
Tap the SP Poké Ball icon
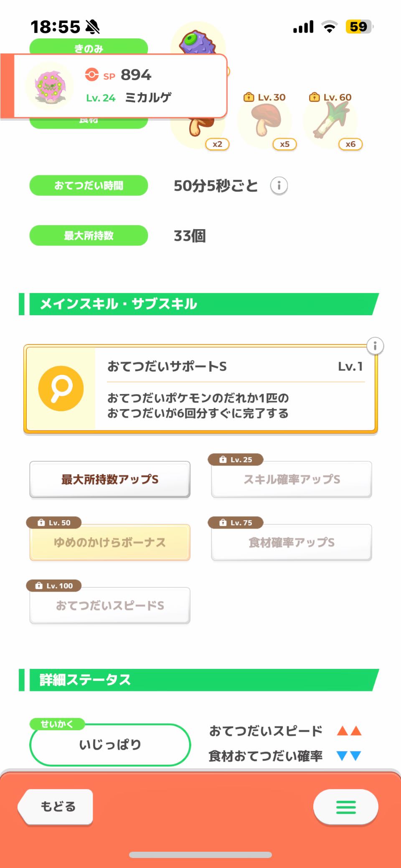[92, 75]
